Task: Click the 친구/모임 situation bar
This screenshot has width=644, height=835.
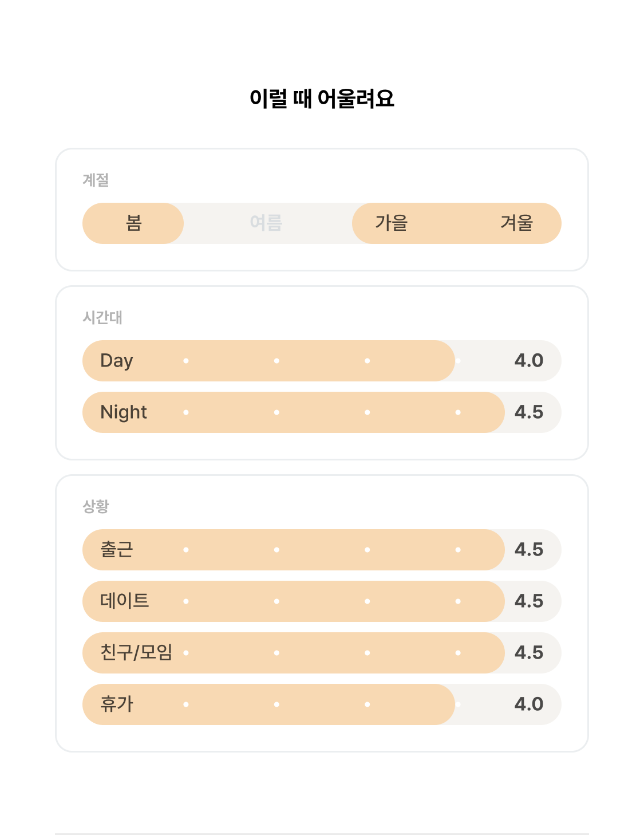Action: [x=322, y=653]
